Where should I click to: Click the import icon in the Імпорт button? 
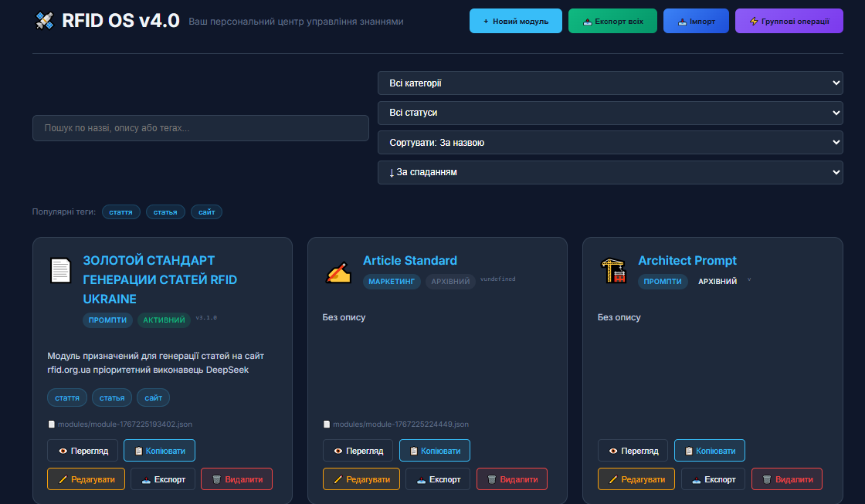point(683,22)
